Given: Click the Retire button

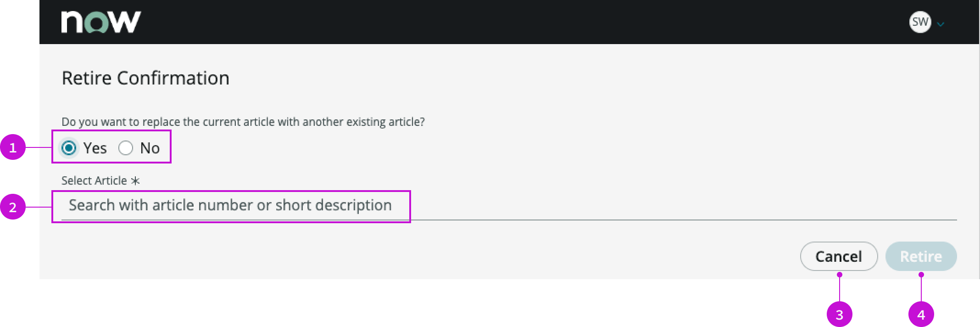Looking at the screenshot, I should (x=921, y=256).
